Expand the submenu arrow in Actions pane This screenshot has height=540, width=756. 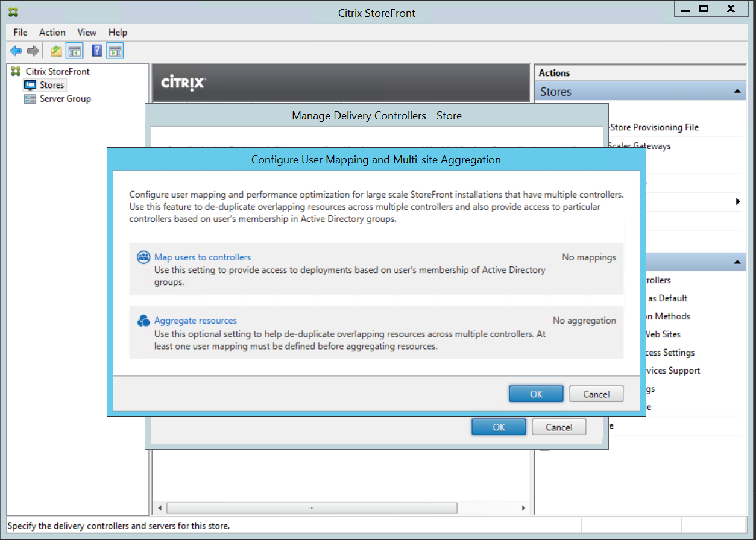tap(738, 201)
